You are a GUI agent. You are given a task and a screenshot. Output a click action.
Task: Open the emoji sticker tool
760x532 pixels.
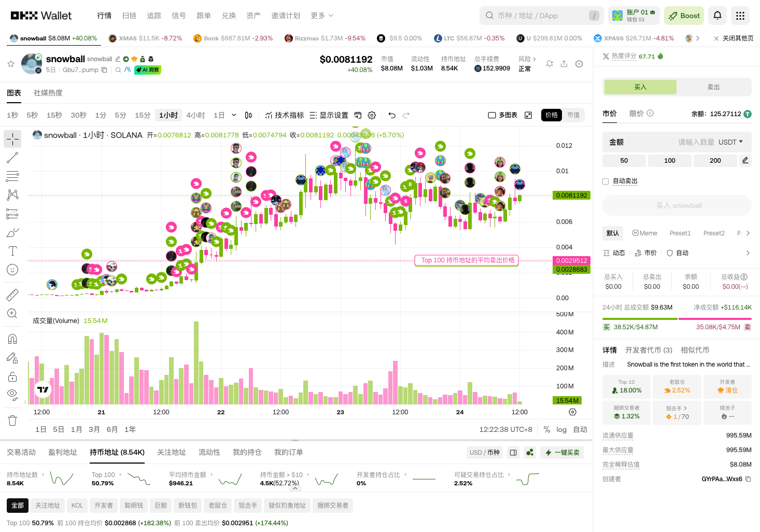pos(12,270)
